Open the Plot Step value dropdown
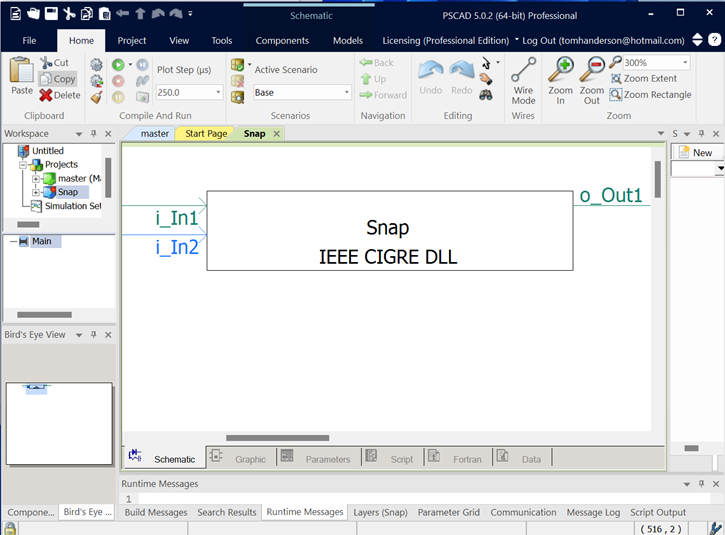 (x=218, y=92)
